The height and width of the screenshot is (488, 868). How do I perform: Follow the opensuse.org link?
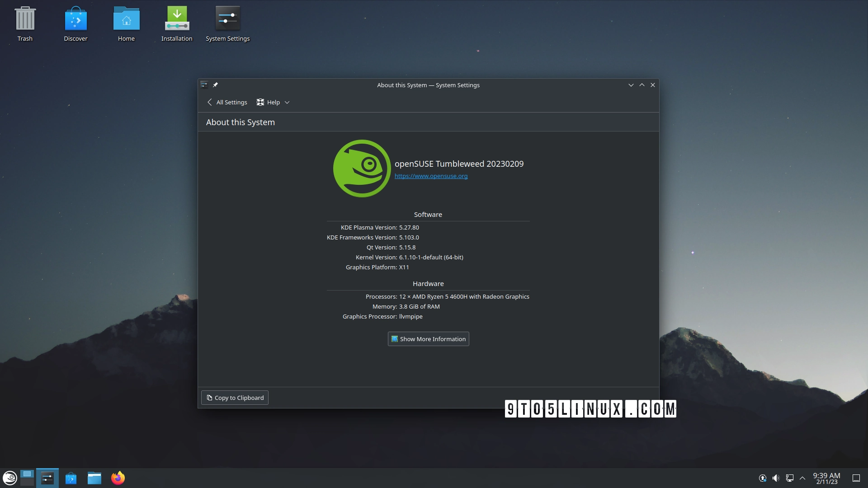tap(430, 176)
